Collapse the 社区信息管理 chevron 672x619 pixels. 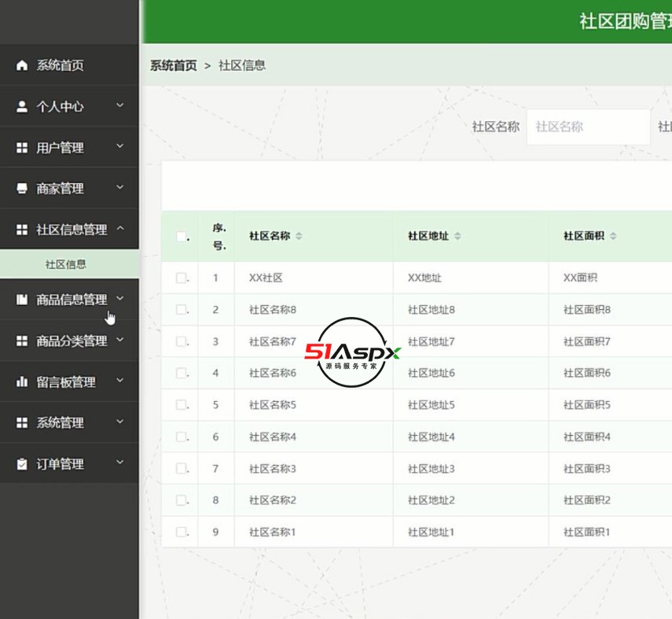coord(120,228)
